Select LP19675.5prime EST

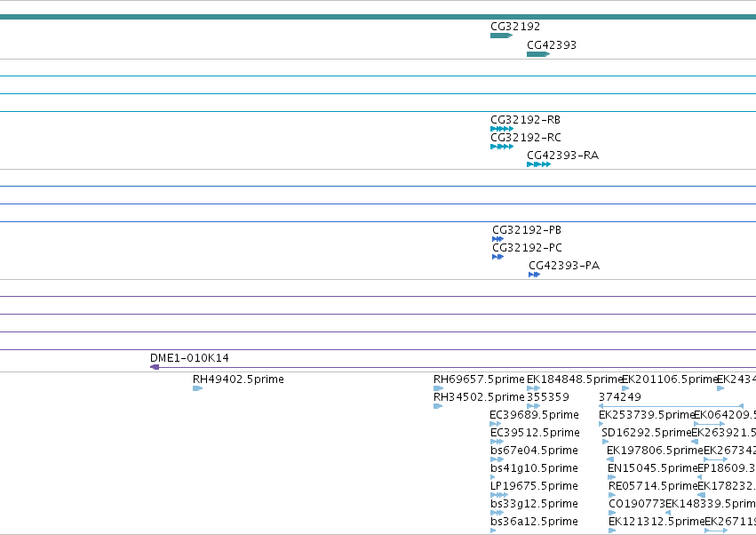534,486
